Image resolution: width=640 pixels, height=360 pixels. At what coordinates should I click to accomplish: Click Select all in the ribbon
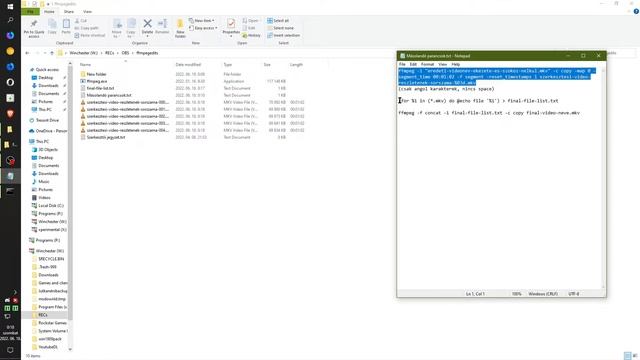point(278,20)
